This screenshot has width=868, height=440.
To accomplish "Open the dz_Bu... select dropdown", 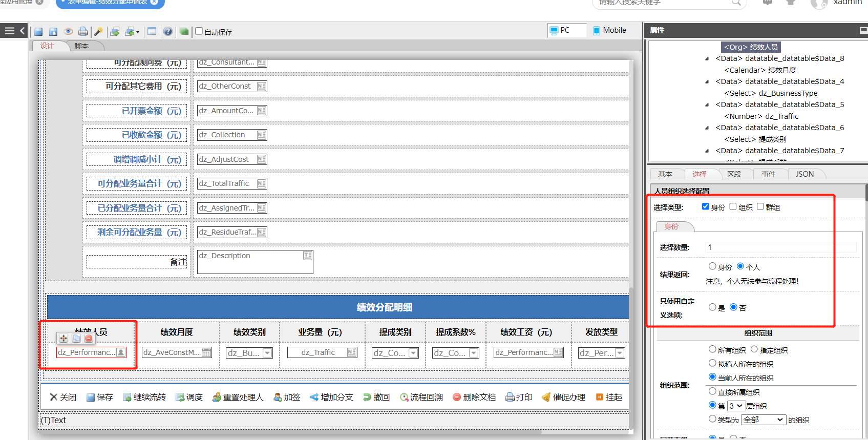I will tap(267, 353).
